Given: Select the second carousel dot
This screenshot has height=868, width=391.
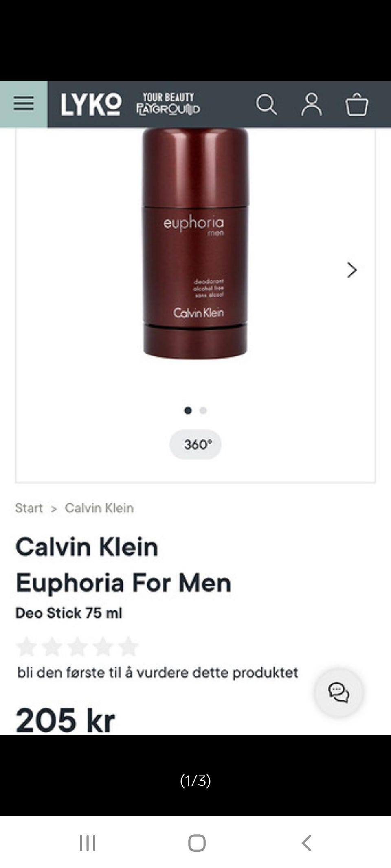Looking at the screenshot, I should [x=203, y=410].
